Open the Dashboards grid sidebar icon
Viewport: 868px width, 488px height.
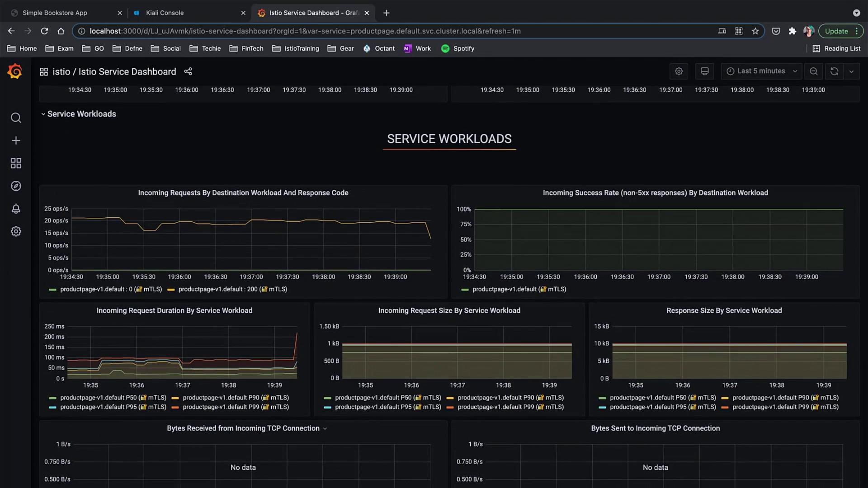(x=16, y=163)
